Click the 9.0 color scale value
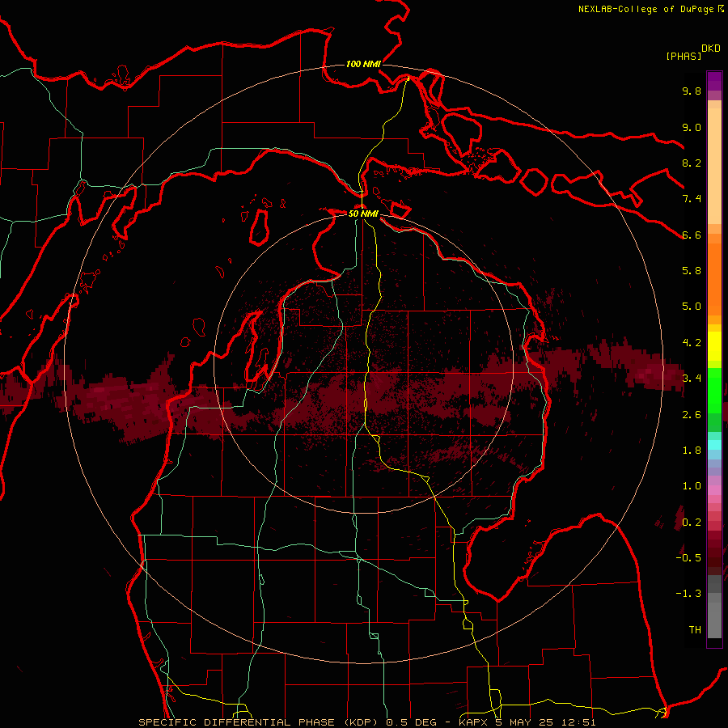 [692, 127]
